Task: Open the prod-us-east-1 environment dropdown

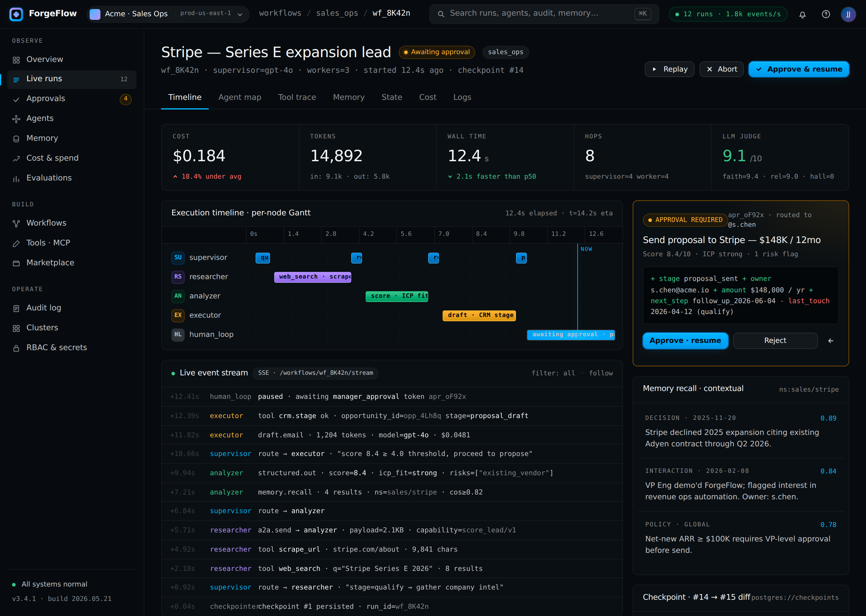Action: pos(211,14)
